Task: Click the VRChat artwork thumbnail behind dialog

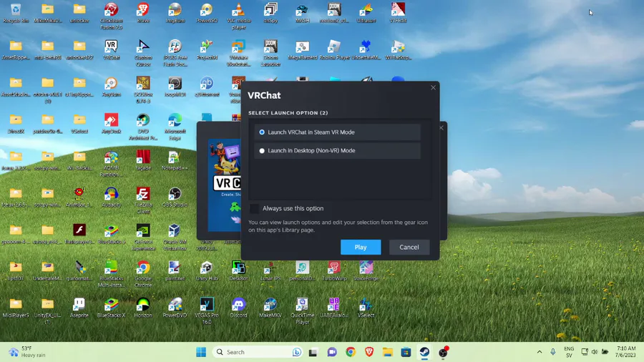Action: pos(224,185)
